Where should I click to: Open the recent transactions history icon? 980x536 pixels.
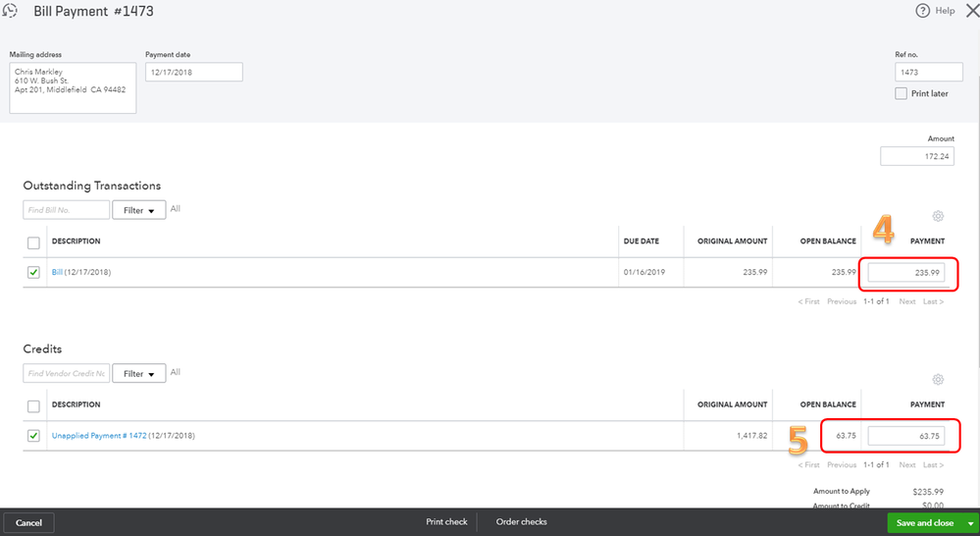tap(10, 11)
